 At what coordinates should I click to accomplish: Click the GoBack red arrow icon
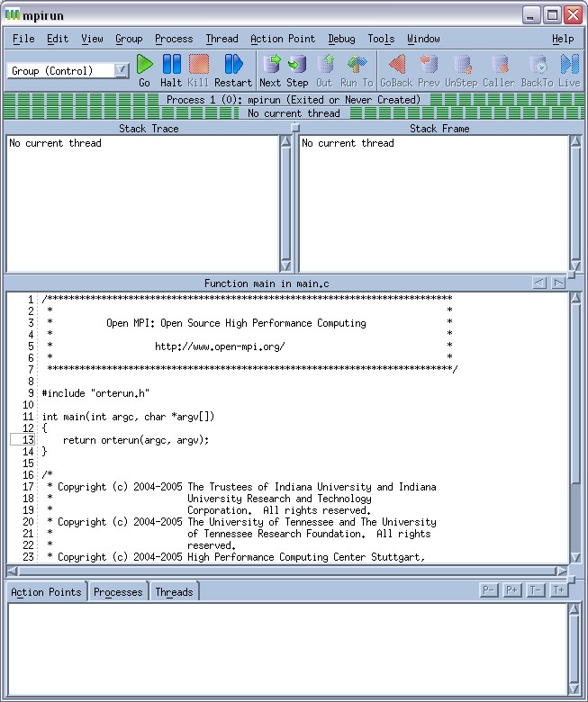pyautogui.click(x=397, y=64)
